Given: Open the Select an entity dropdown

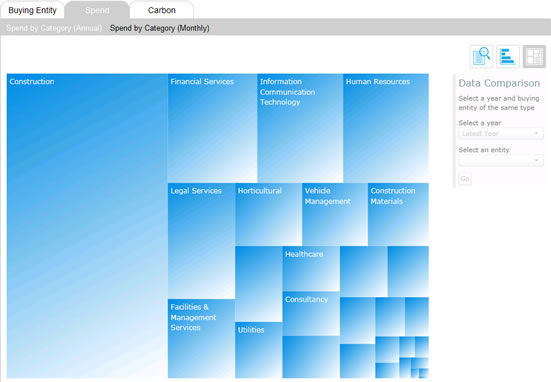Looking at the screenshot, I should (501, 161).
